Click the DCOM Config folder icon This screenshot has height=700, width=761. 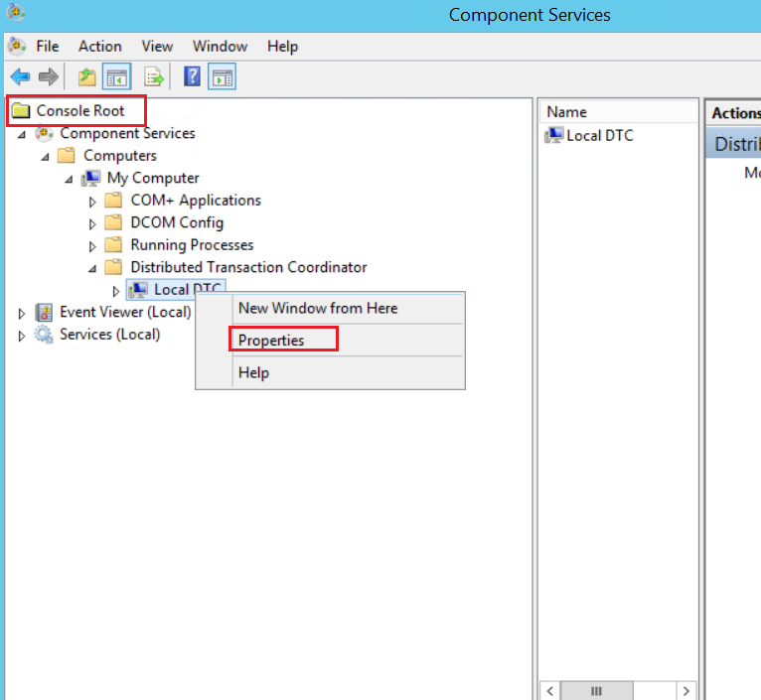click(113, 222)
